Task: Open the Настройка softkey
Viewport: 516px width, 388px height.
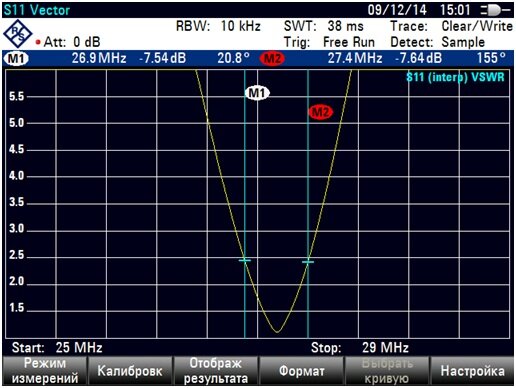Action: (x=472, y=371)
